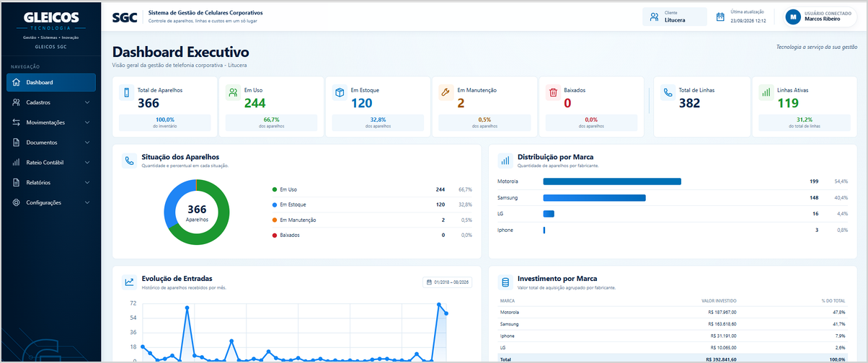This screenshot has height=363, width=868.
Task: Open the 01/2018 – 08/2026 date range picker
Action: click(x=447, y=282)
